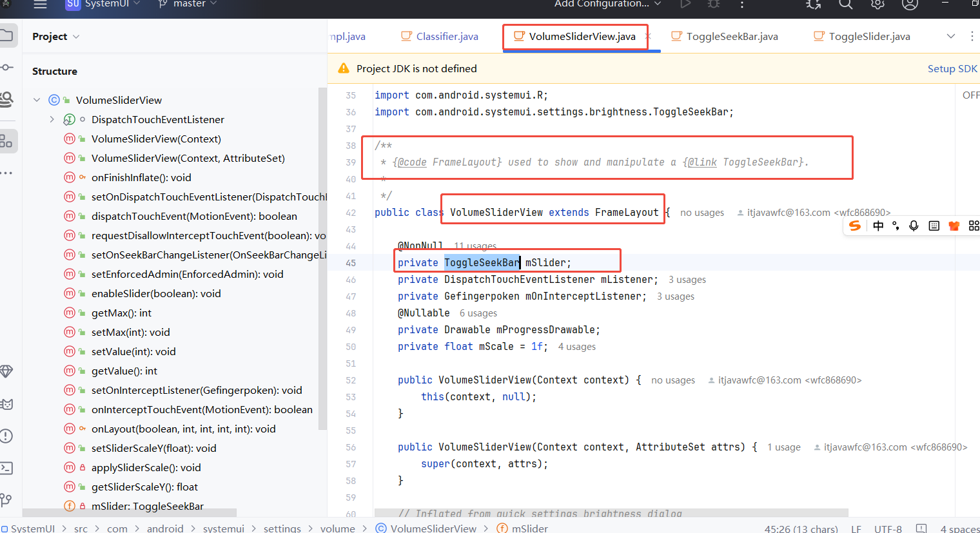Viewport: 980px width, 533px height.
Task: Open the IDE settings gear icon
Action: (877, 4)
